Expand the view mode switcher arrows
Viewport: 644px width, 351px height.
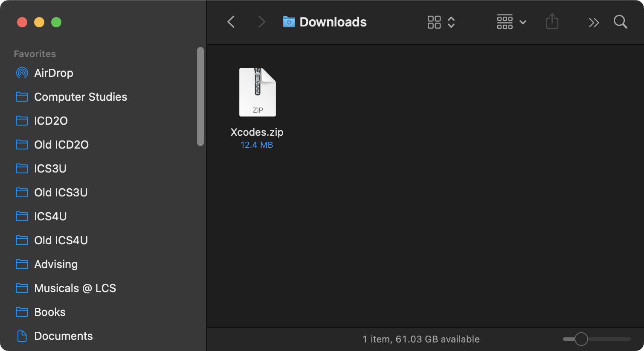pos(451,22)
